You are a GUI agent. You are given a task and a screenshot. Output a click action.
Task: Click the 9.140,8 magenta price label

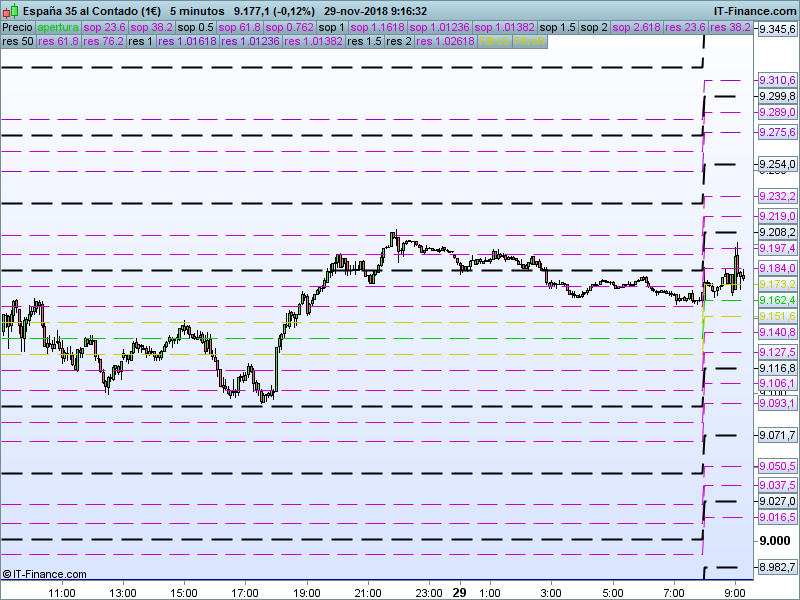pos(777,333)
